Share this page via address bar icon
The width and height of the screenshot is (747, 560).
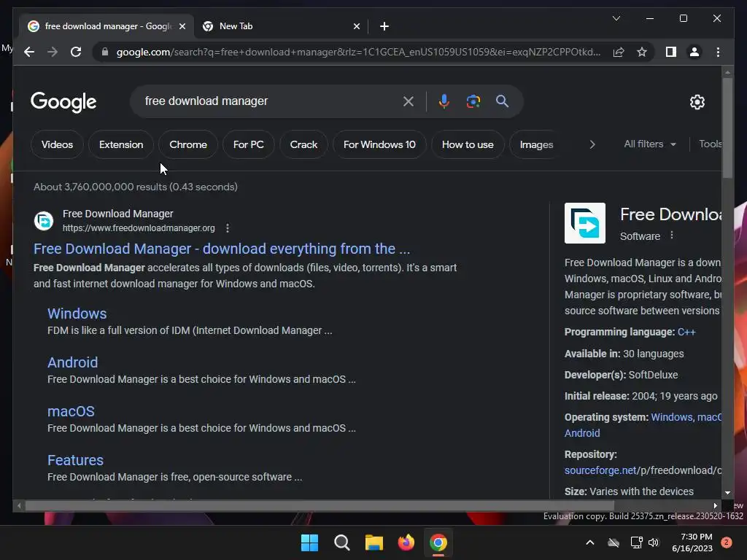(619, 52)
